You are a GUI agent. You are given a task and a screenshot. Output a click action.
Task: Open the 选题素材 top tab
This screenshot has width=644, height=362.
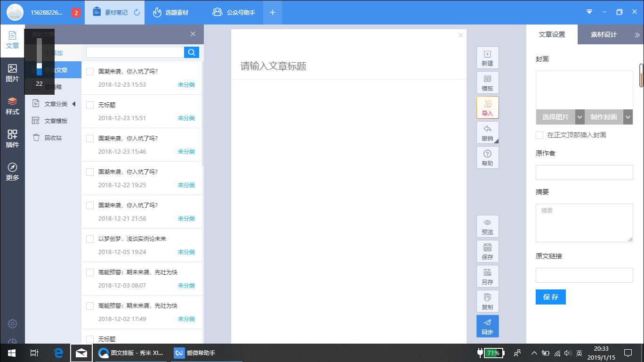pyautogui.click(x=171, y=13)
